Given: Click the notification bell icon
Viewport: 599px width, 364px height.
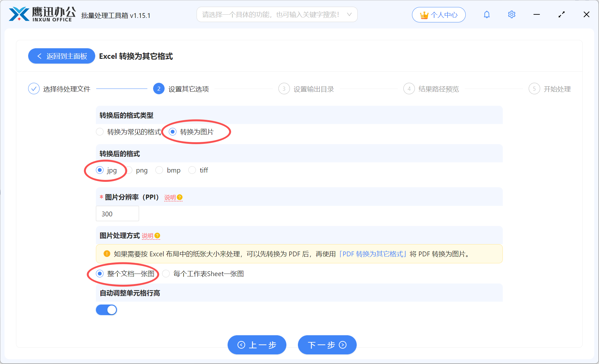Looking at the screenshot, I should coord(486,15).
